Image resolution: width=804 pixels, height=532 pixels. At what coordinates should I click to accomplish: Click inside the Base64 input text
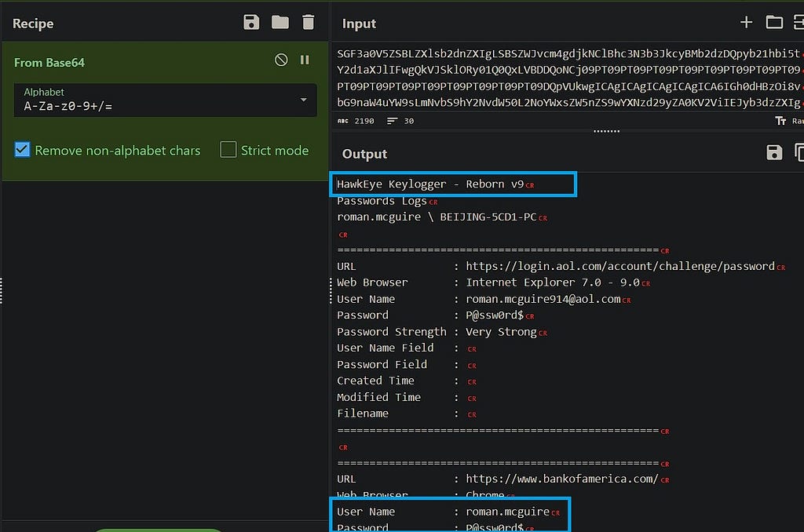pyautogui.click(x=568, y=78)
